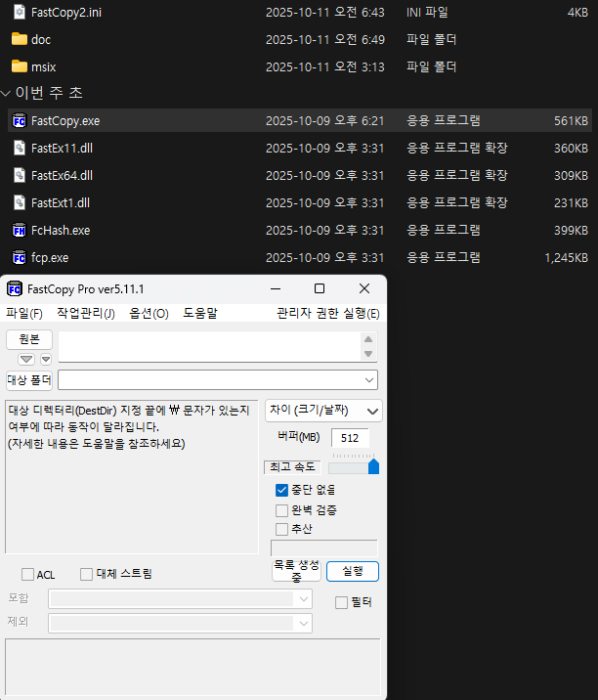The image size is (598, 700).
Task: Click the 버퍼(MB) value field 512
Action: point(350,438)
